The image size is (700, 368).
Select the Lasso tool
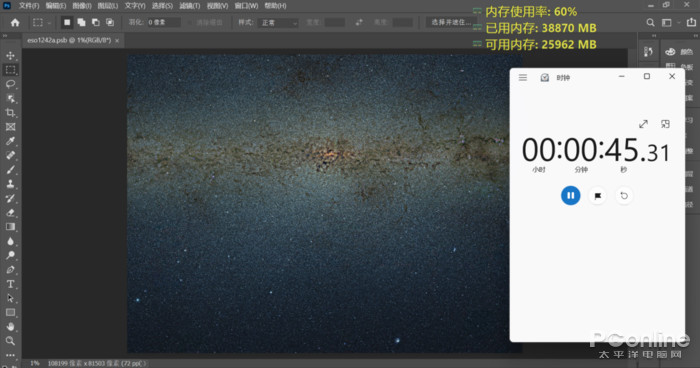click(10, 84)
